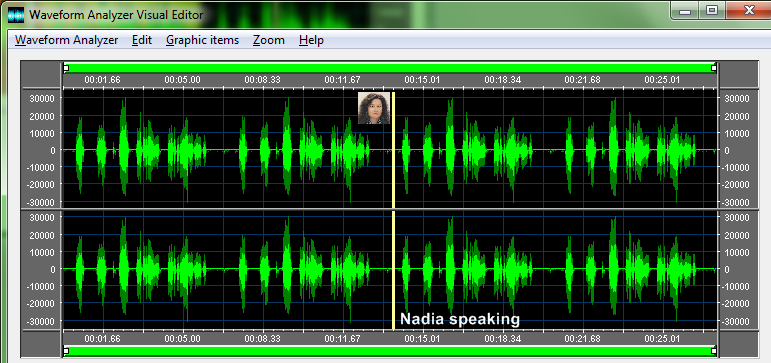Click the top green scrollbar right handle
Viewport: 771px width, 363px height.
coord(714,68)
